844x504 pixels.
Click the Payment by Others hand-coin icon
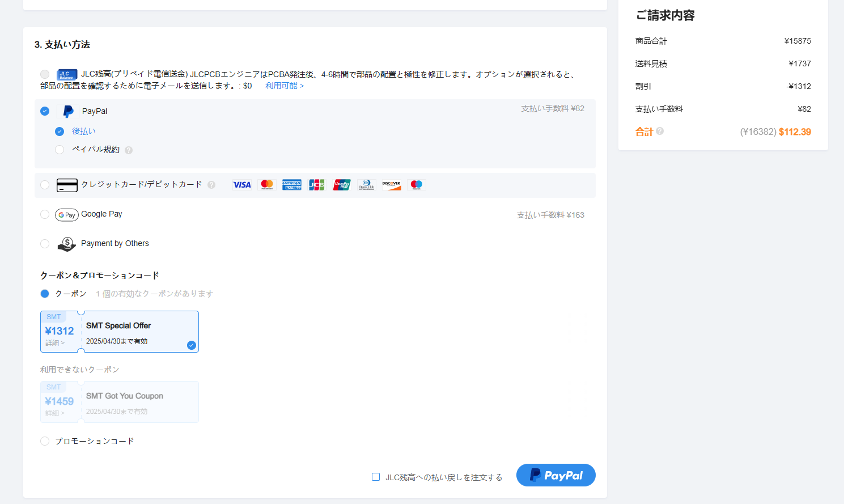[66, 244]
